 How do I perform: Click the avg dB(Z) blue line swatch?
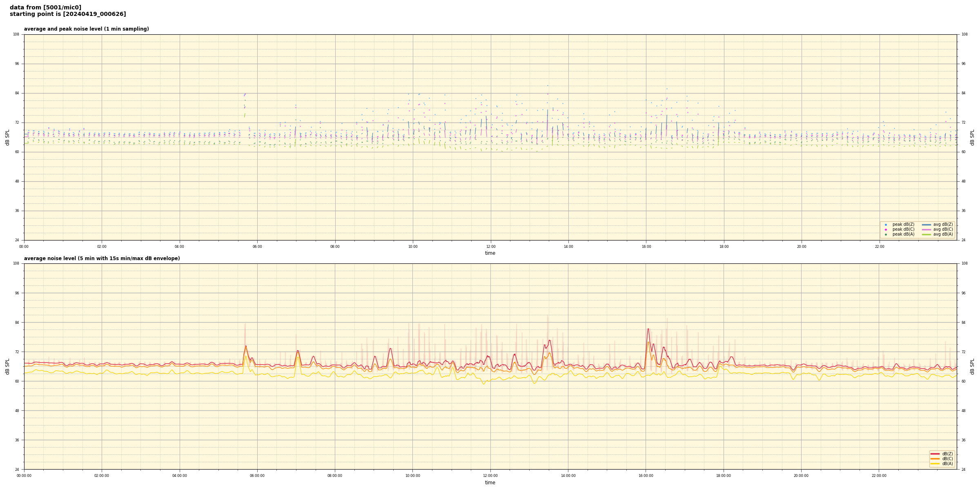coord(927,225)
